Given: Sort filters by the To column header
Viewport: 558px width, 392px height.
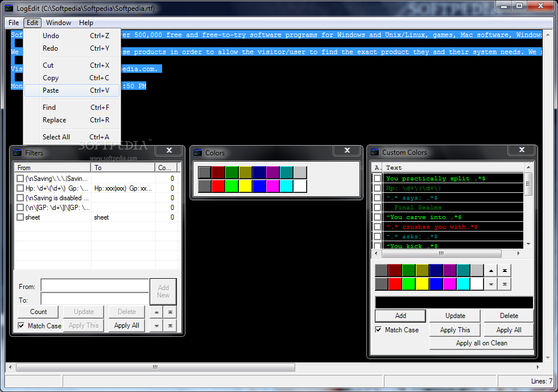Looking at the screenshot, I should [x=123, y=168].
